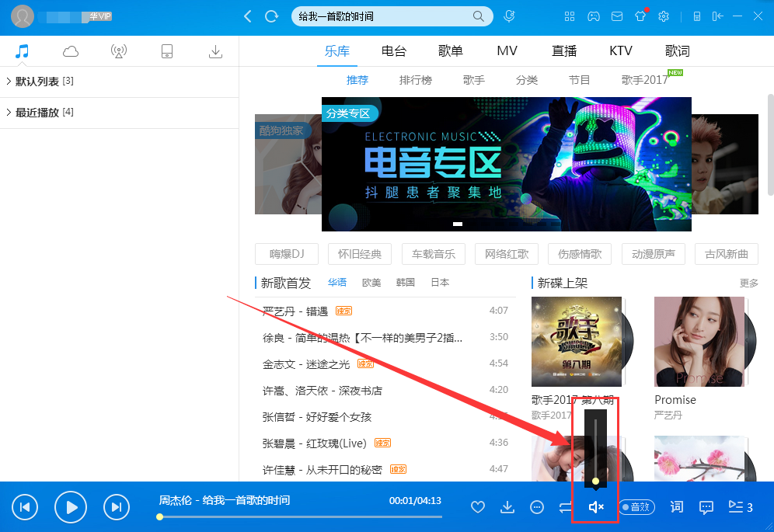Open the more options ellipsis menu
Image resolution: width=774 pixels, height=532 pixels.
pos(536,506)
